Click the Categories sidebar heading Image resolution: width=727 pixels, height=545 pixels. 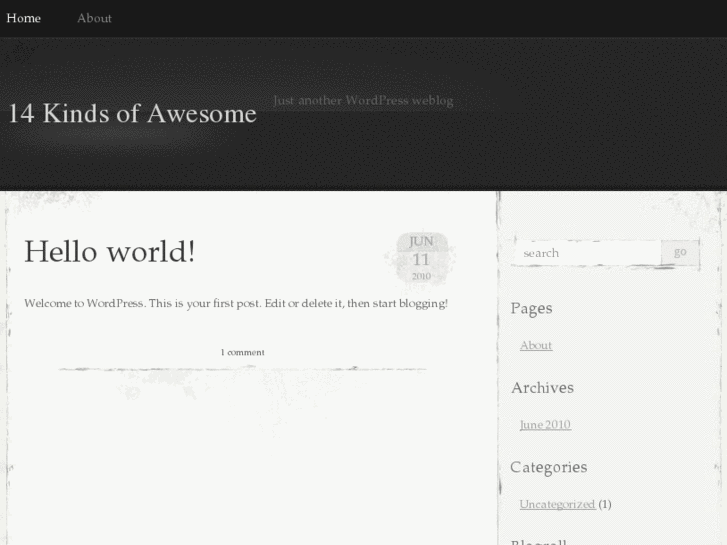click(548, 468)
